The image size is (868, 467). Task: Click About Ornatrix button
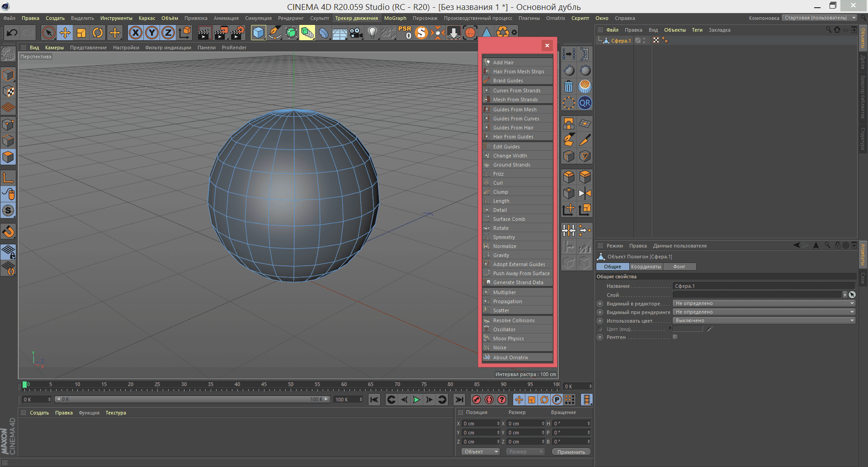518,357
